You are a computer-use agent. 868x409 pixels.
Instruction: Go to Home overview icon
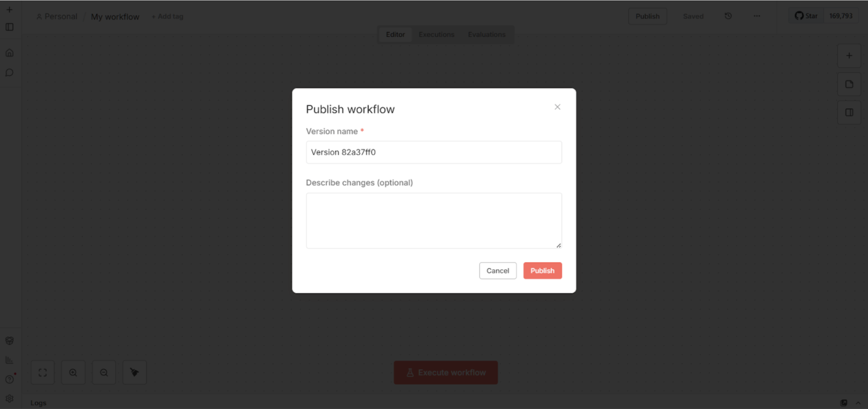[9, 53]
